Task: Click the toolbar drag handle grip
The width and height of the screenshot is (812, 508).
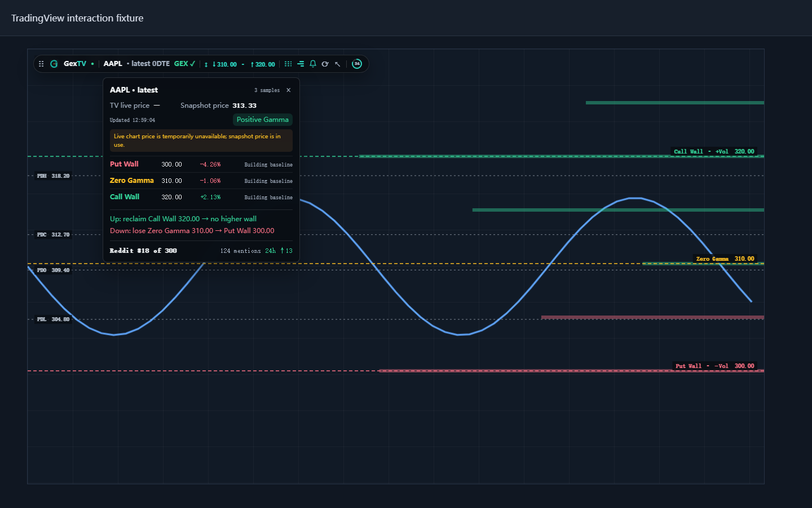Action: (x=41, y=64)
